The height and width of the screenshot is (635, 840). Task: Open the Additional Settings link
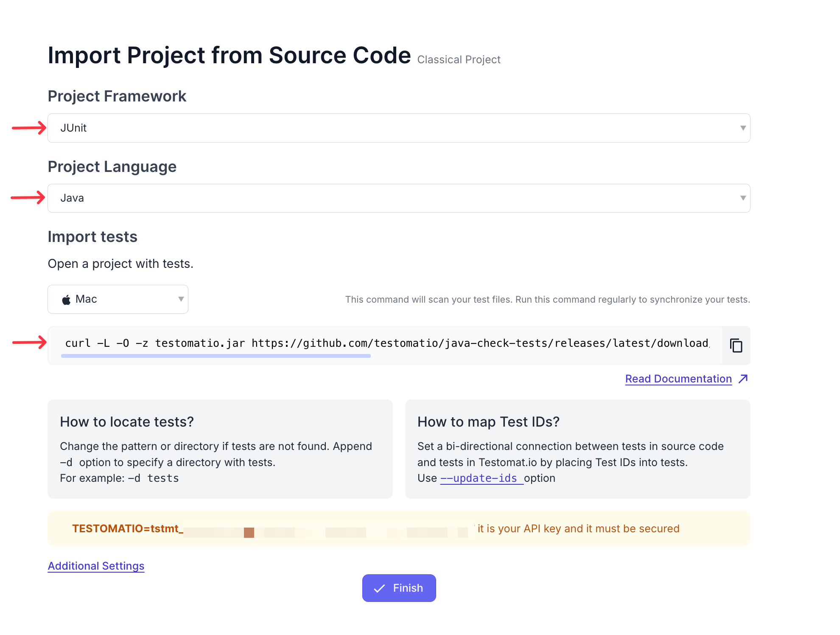(96, 566)
